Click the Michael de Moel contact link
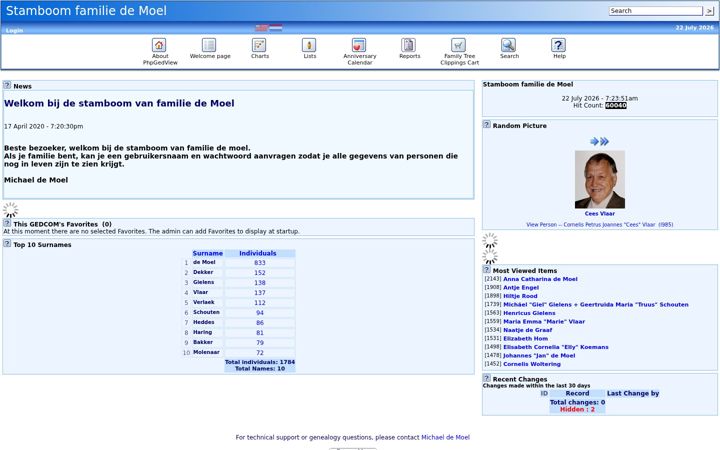 click(445, 437)
